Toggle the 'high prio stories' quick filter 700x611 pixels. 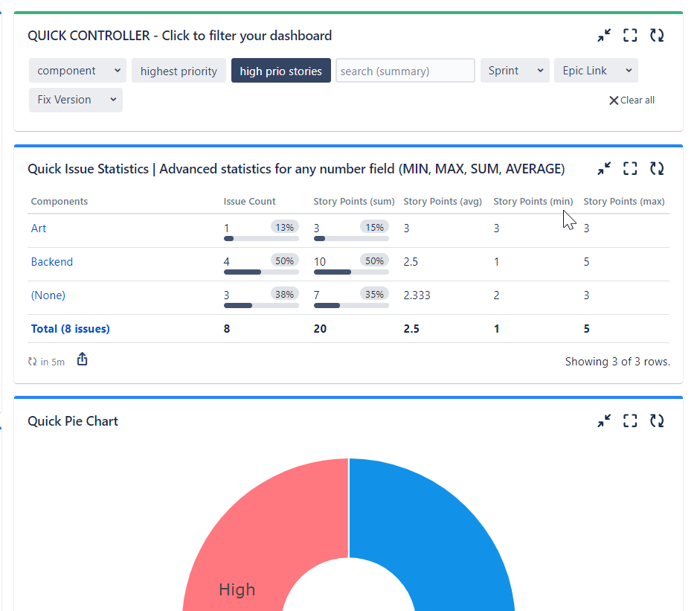click(280, 70)
